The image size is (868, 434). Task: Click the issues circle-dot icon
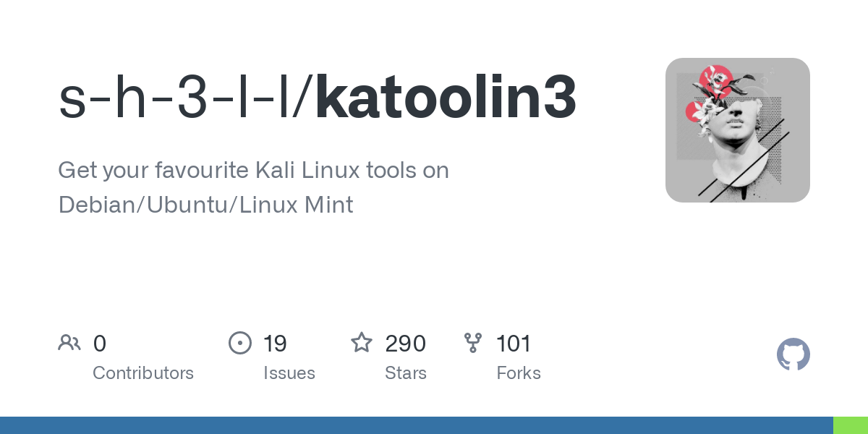tap(240, 343)
